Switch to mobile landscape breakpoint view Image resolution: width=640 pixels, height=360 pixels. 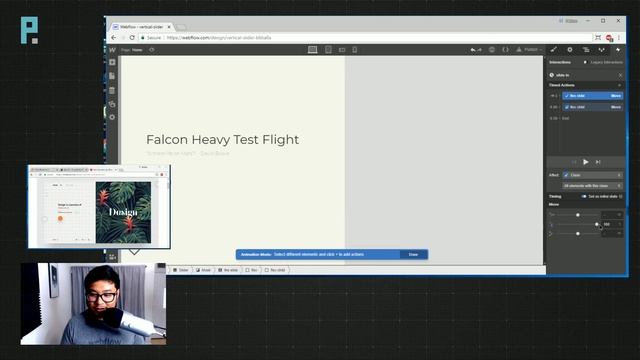[x=342, y=50]
